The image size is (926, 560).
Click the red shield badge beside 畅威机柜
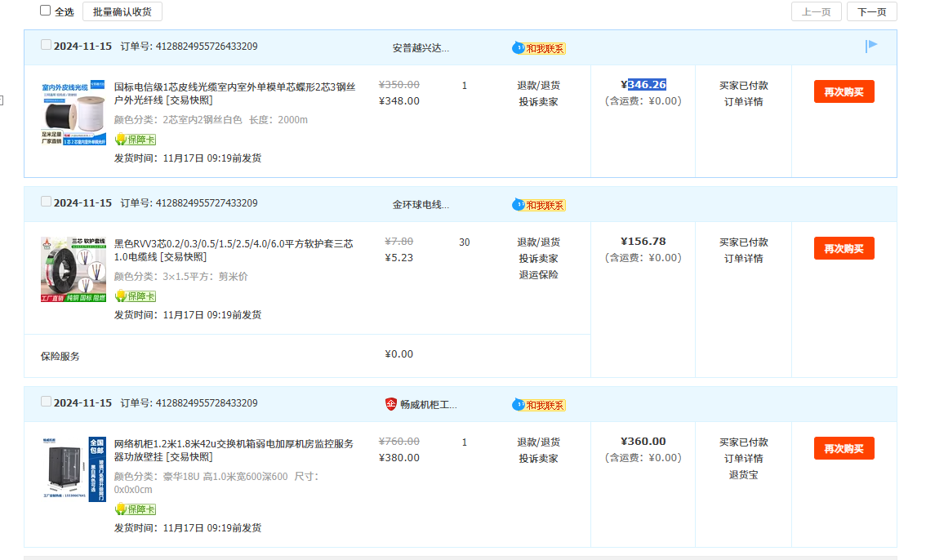[x=391, y=404]
